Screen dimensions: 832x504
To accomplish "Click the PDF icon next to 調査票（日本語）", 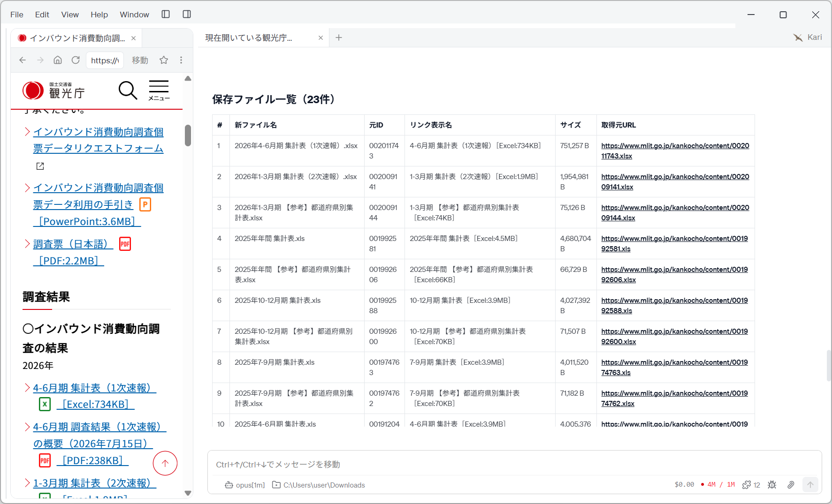I will coord(125,244).
